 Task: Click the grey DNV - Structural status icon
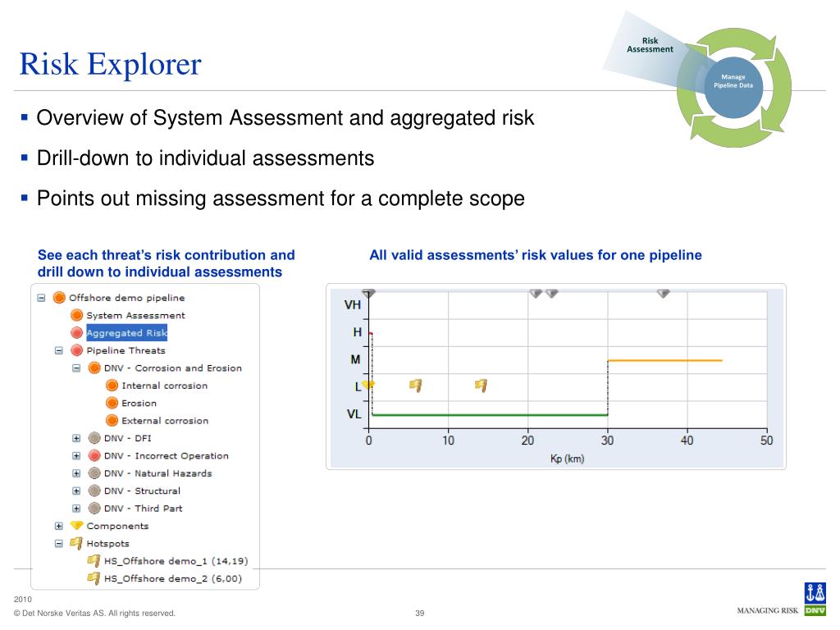(94, 491)
